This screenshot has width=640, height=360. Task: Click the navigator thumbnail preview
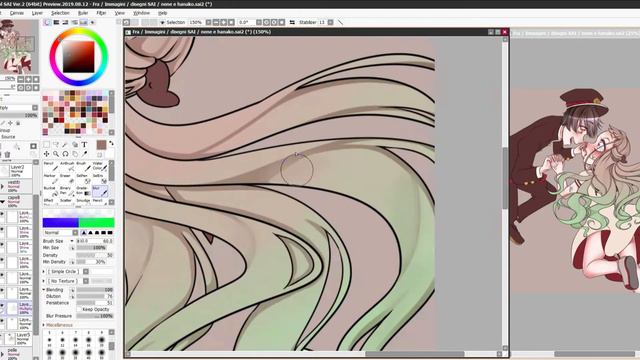19,47
